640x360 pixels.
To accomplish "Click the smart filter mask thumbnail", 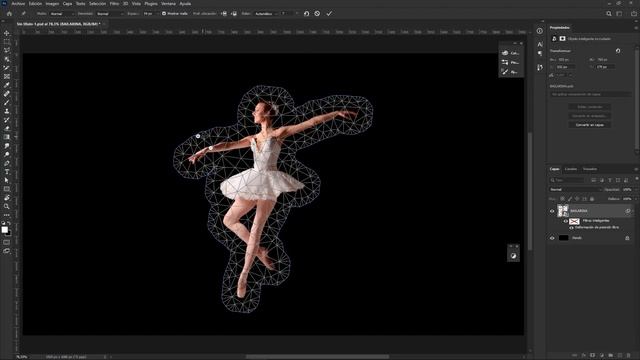I will 574,221.
